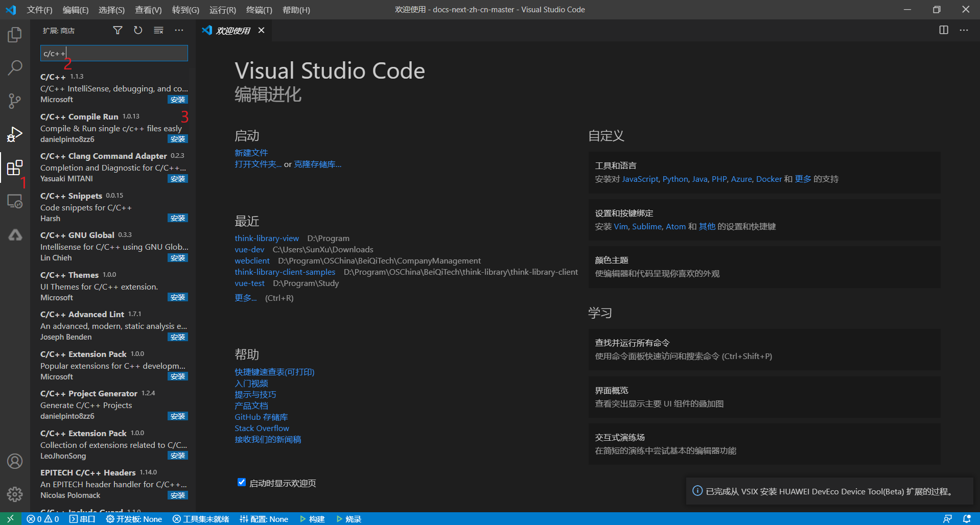
Task: Install C/C++ Project Generator extension
Action: tap(178, 416)
